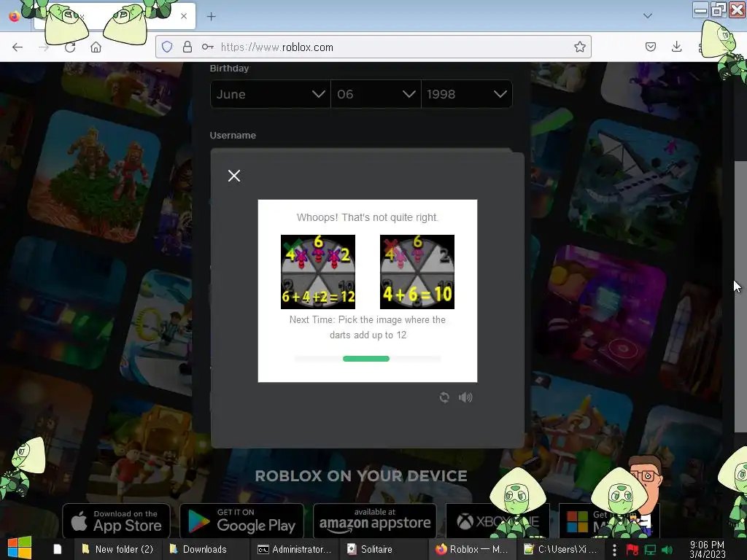Focus the roblox.com address bar
747x560 pixels.
click(x=373, y=47)
